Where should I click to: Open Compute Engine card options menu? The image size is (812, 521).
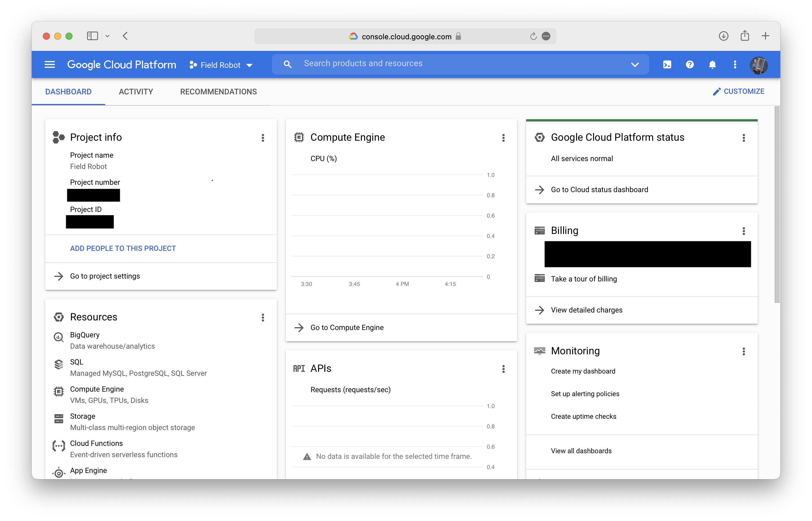[504, 138]
